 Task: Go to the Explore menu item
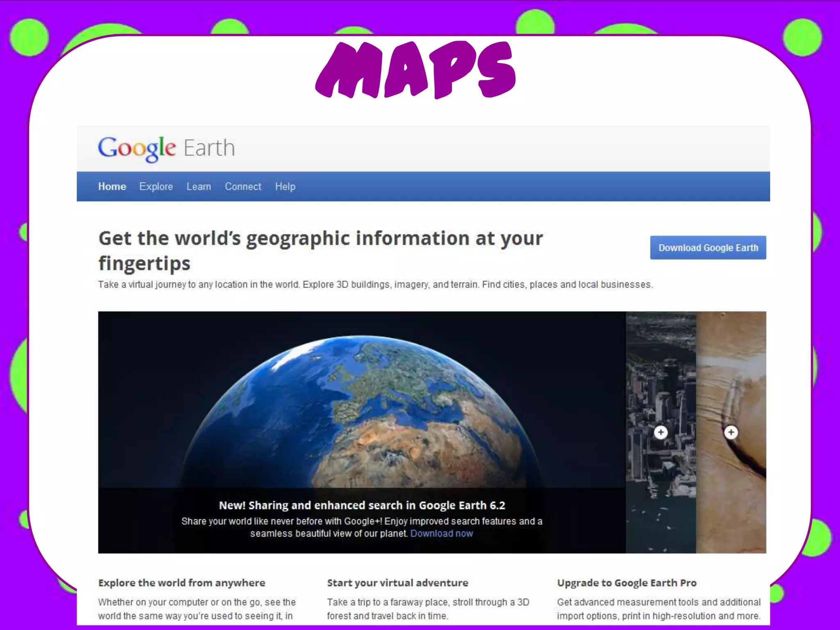156,187
